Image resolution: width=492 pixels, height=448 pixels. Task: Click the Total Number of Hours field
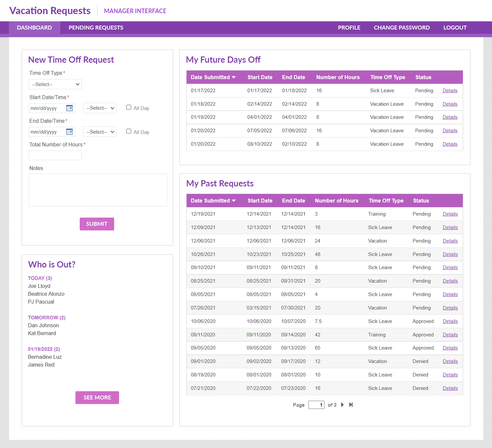coord(55,156)
